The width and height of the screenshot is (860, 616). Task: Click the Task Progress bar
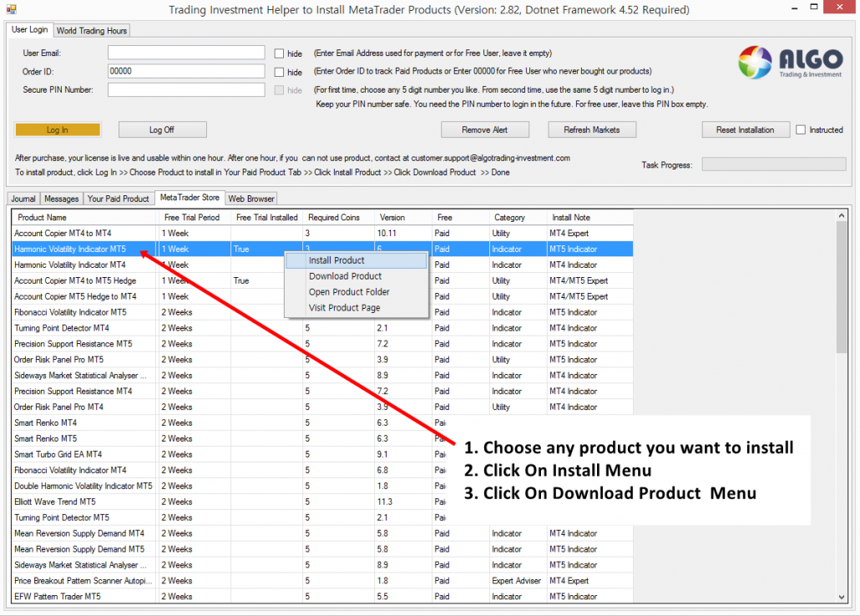774,164
